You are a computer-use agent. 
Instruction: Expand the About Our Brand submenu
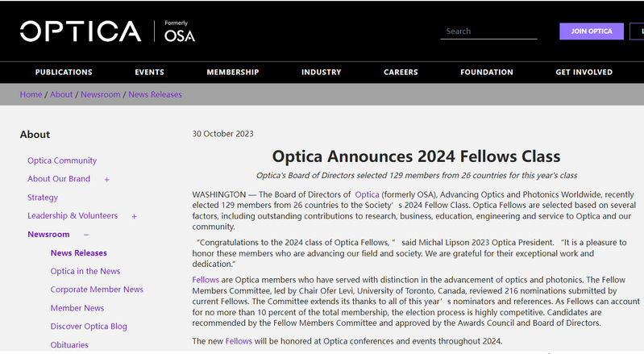106,179
